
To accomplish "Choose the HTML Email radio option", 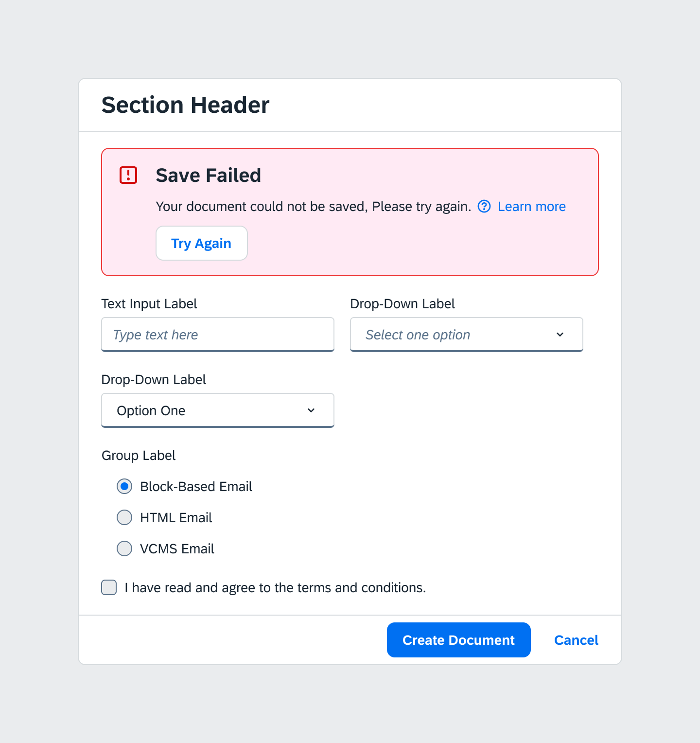I will (x=124, y=517).
